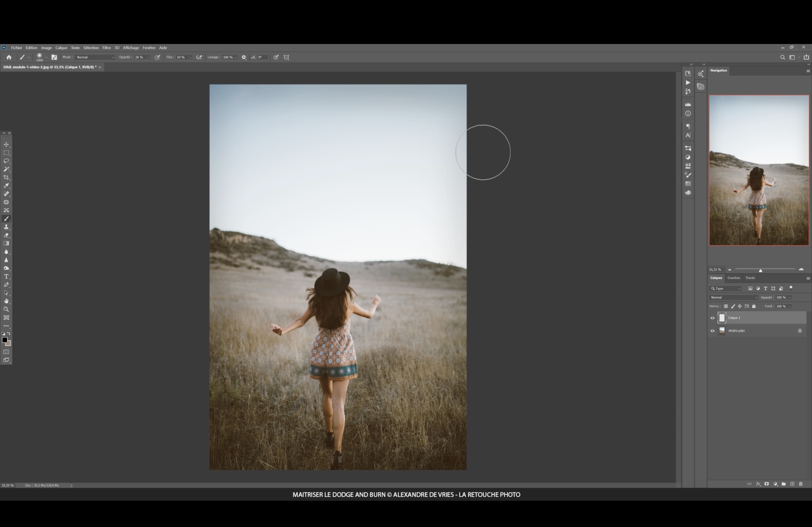Select the Eyedropper tool

pos(6,186)
